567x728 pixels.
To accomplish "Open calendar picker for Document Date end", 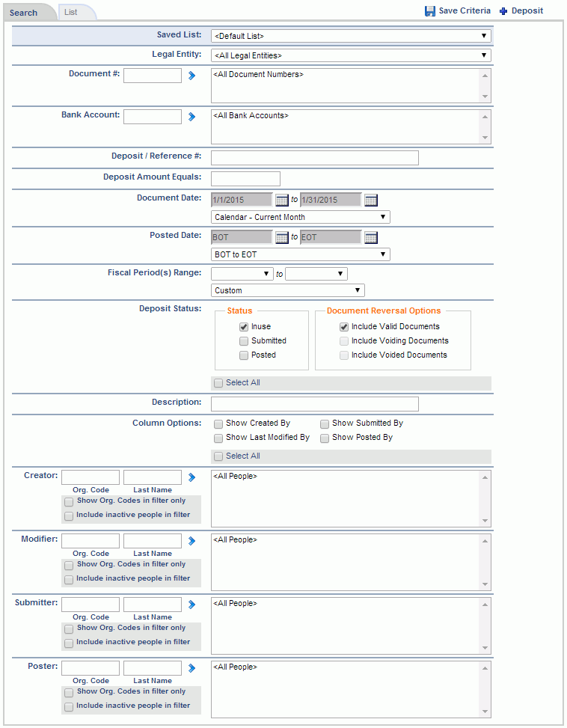I will [x=370, y=200].
